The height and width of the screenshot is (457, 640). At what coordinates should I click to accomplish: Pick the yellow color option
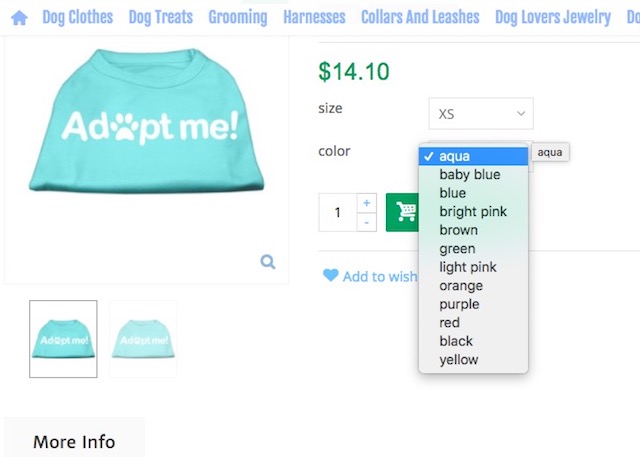click(x=458, y=360)
